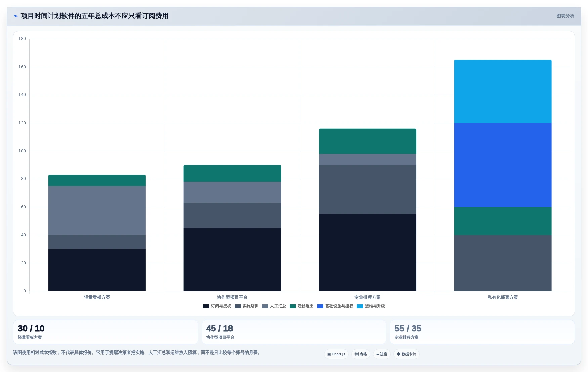The height and width of the screenshot is (372, 588).
Task: Click the light-blue 运维与升级 segment
Action: [x=503, y=91]
